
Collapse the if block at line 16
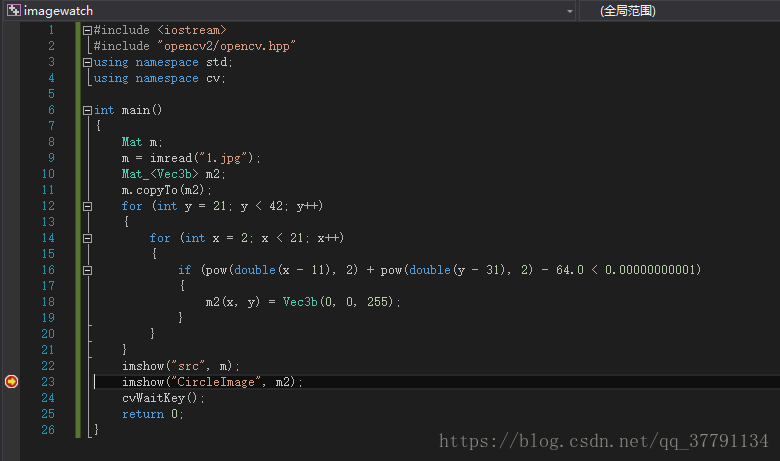87,271
